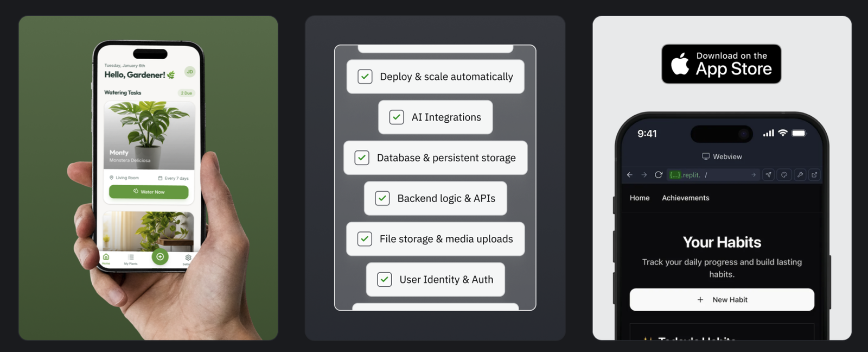Screen dimensions: 868x352
Task: Toggle the Deploy & scale automatically checkbox
Action: 365,77
